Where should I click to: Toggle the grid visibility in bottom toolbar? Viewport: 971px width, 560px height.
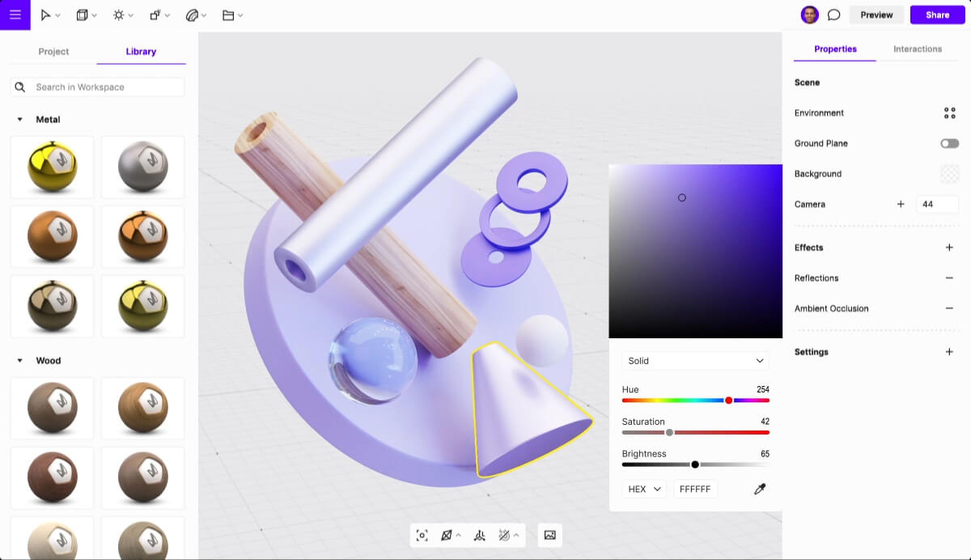[x=444, y=535]
